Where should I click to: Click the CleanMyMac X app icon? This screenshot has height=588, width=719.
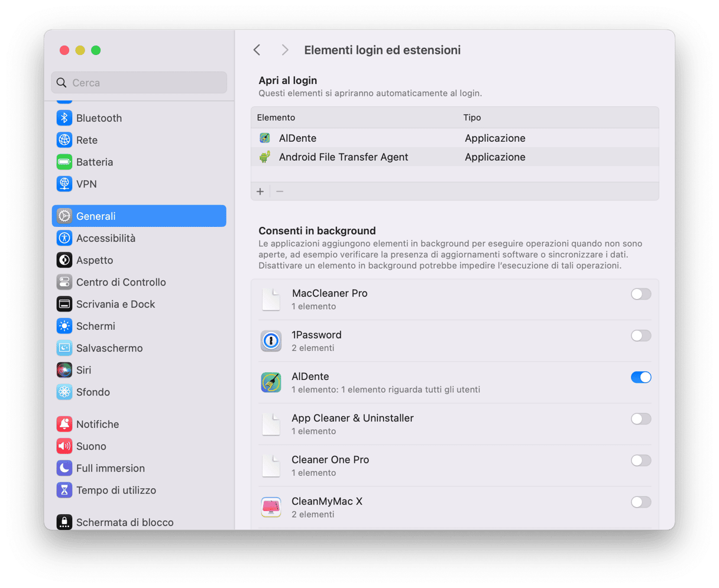[271, 508]
